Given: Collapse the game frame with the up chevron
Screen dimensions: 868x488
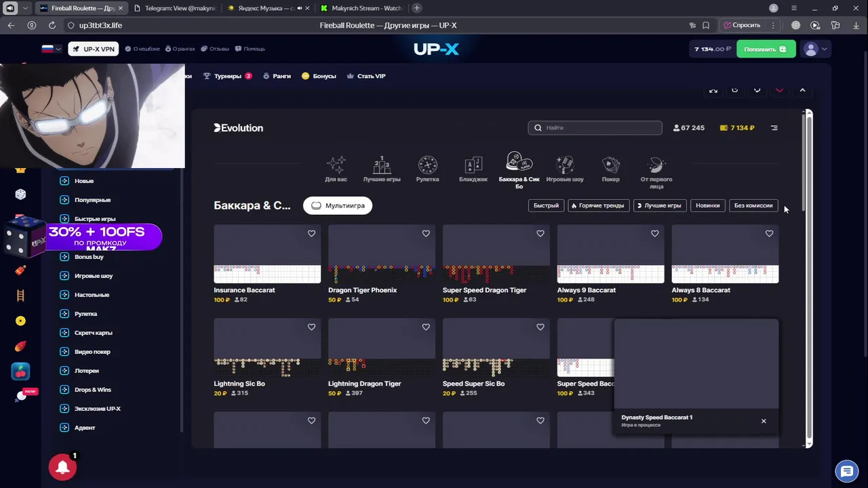Looking at the screenshot, I should [x=802, y=90].
